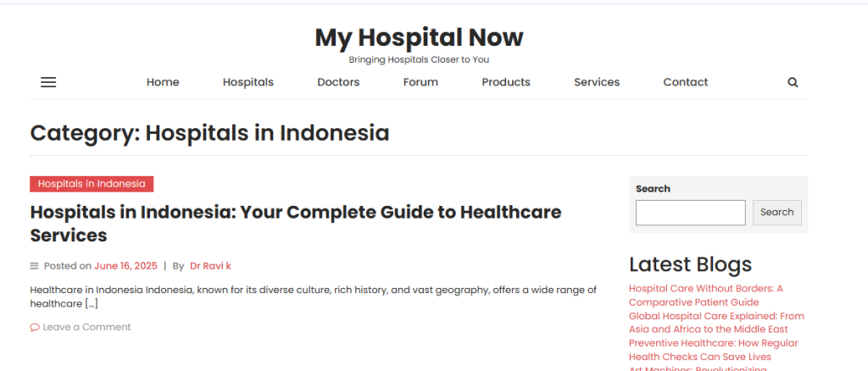The width and height of the screenshot is (868, 371).
Task: Focus the sidebar search text field
Action: click(690, 213)
